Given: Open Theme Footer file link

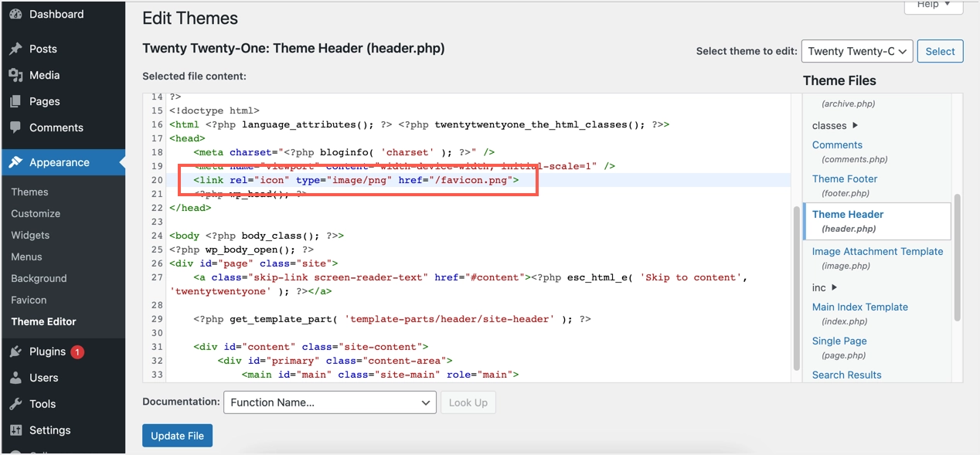Looking at the screenshot, I should [x=845, y=178].
